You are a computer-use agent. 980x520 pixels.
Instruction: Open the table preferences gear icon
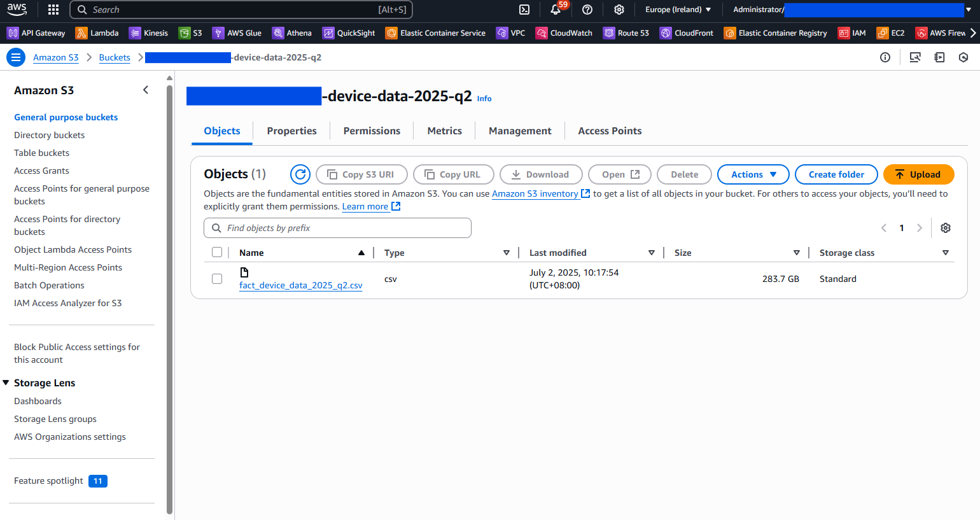[946, 228]
